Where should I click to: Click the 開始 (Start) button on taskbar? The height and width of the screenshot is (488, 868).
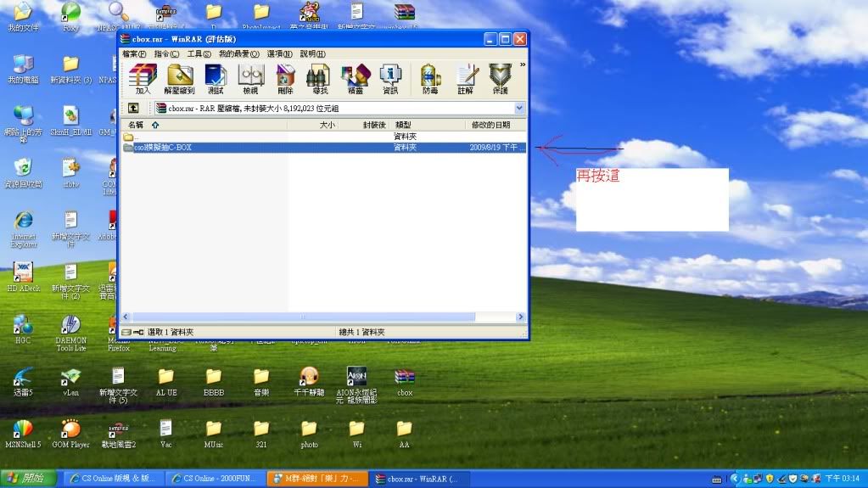pyautogui.click(x=31, y=479)
